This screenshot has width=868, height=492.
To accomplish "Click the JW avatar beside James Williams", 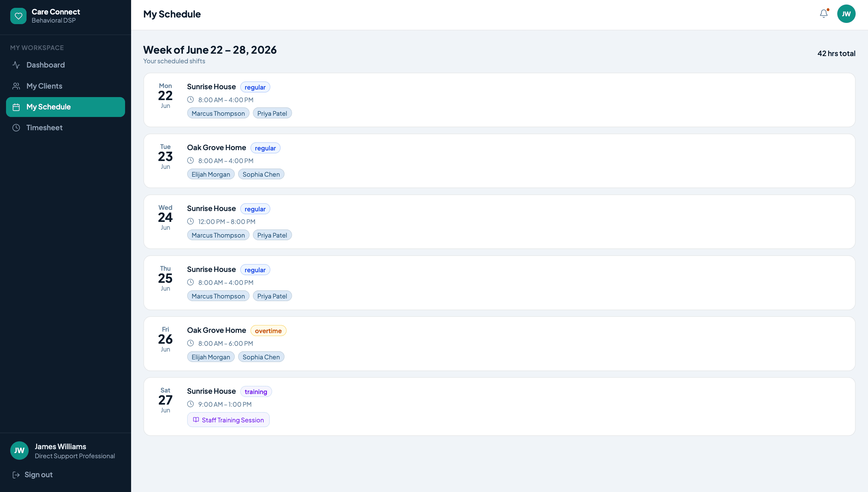I will point(19,450).
